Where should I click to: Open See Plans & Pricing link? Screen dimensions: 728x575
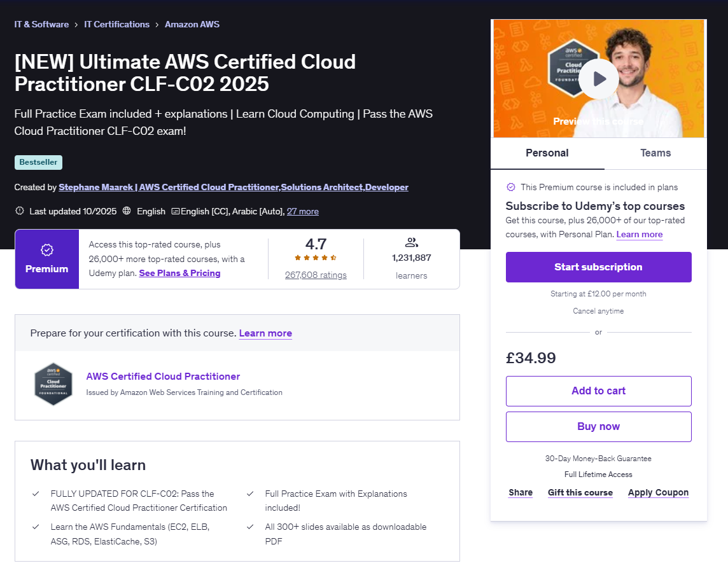point(179,274)
